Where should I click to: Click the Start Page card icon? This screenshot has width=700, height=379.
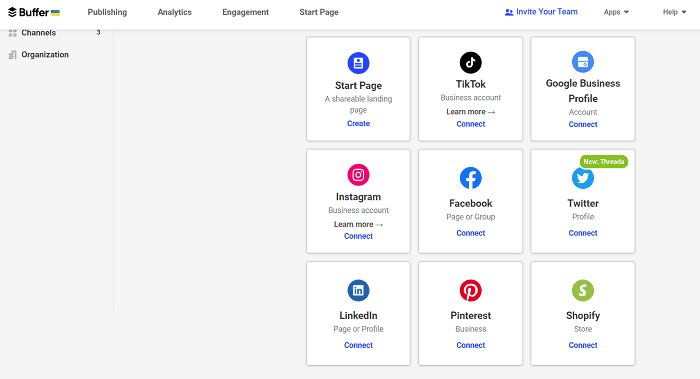coord(358,63)
